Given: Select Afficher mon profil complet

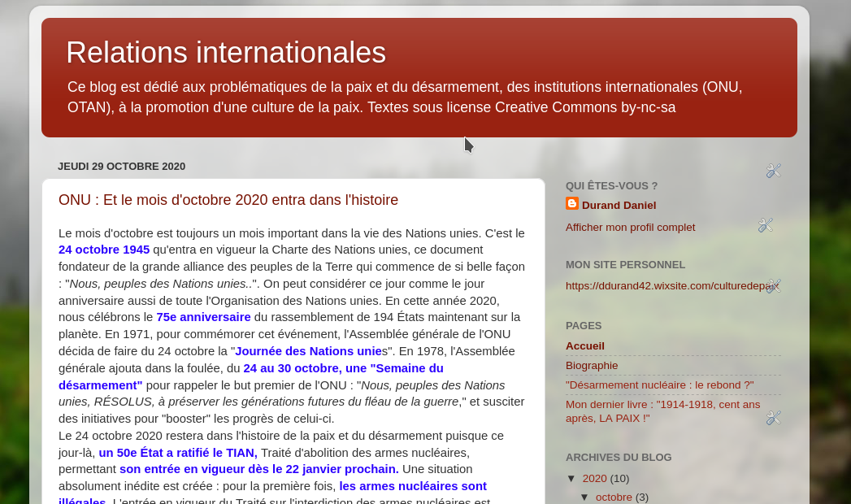Looking at the screenshot, I should pos(630,228).
